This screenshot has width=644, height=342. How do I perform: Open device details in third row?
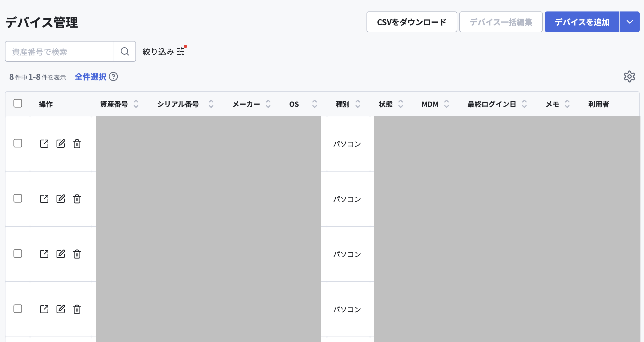click(x=44, y=254)
